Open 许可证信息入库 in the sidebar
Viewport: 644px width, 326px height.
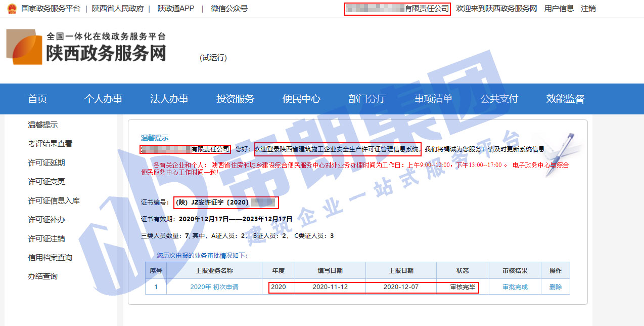54,201
